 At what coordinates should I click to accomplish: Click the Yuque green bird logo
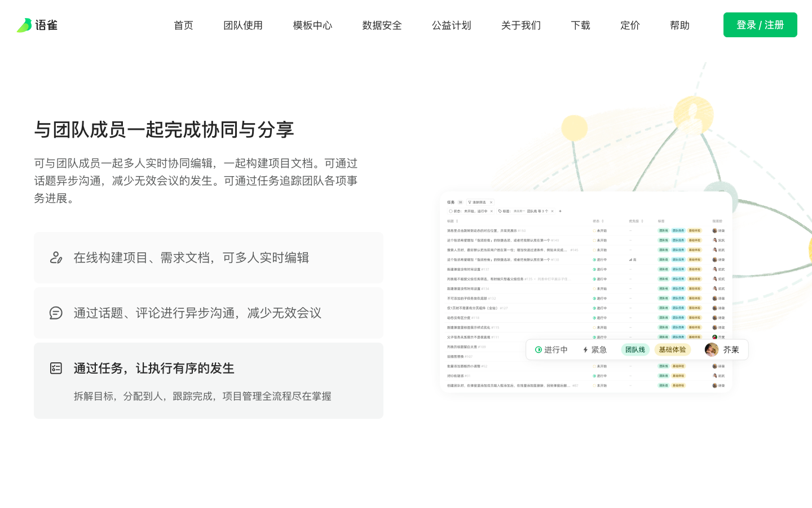[24, 25]
